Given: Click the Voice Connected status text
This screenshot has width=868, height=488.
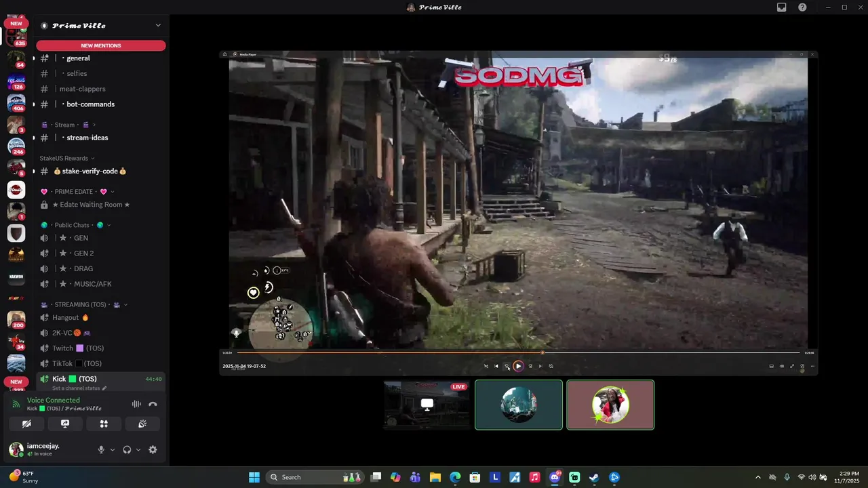Looking at the screenshot, I should click(54, 401).
